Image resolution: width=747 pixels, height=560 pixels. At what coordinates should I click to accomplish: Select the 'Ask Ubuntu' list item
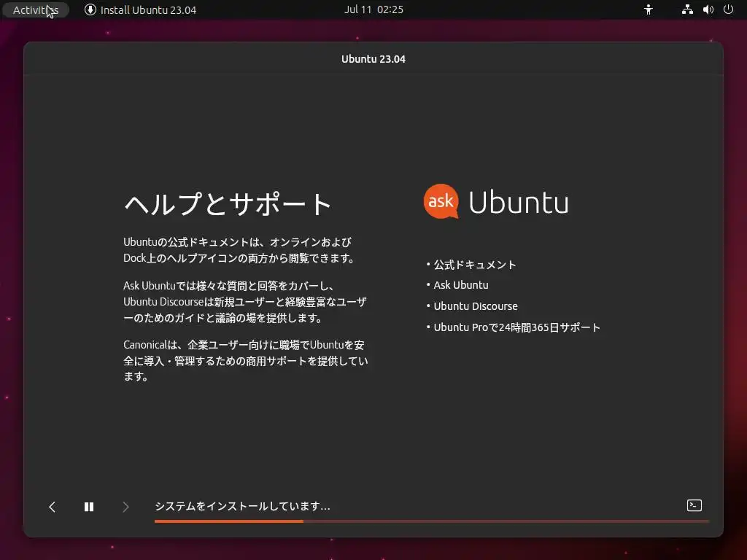tap(461, 285)
